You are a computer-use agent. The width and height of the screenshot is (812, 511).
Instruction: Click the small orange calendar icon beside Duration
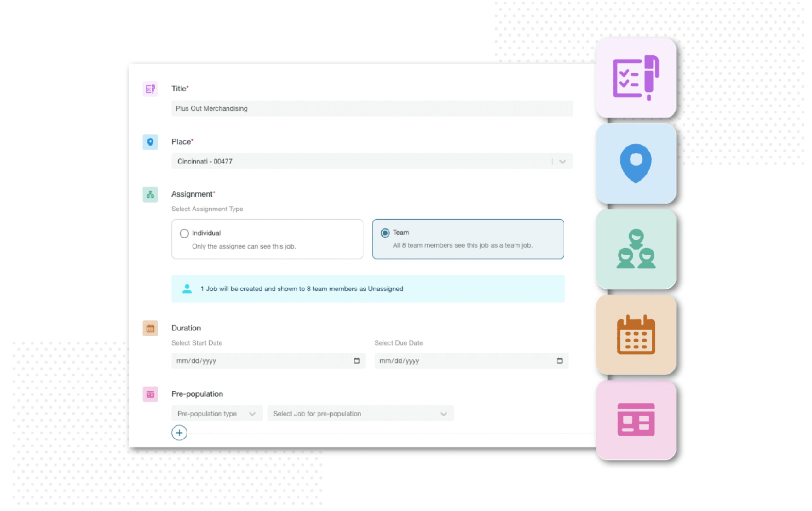pyautogui.click(x=150, y=328)
